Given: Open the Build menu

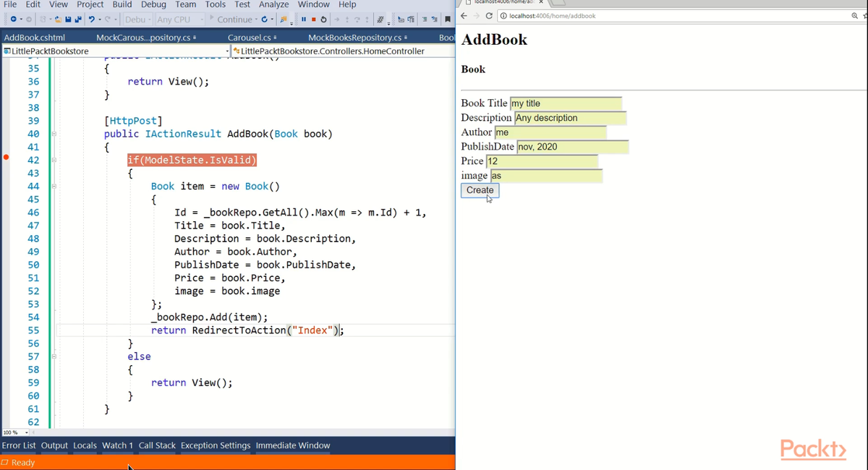Looking at the screenshot, I should (x=122, y=4).
